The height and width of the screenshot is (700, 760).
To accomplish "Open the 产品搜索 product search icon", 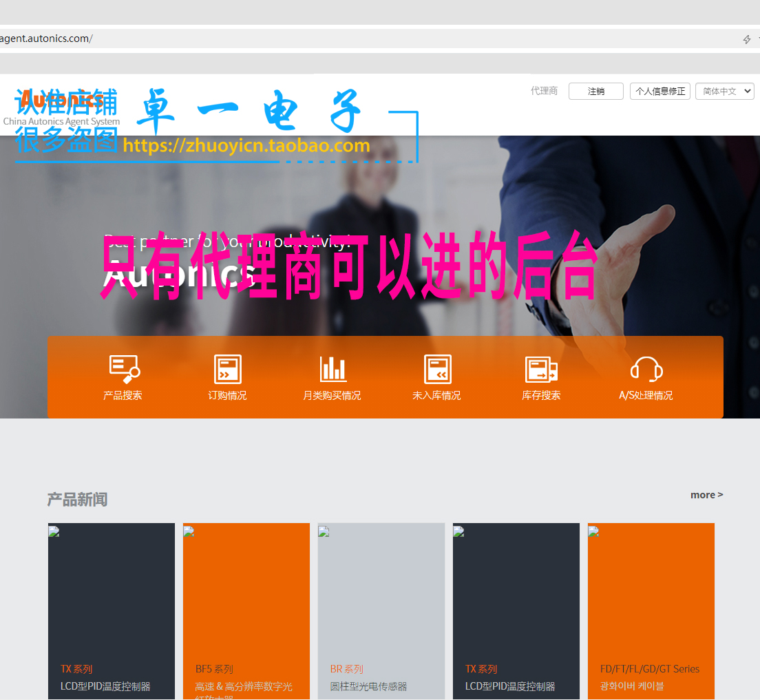I will coord(124,370).
